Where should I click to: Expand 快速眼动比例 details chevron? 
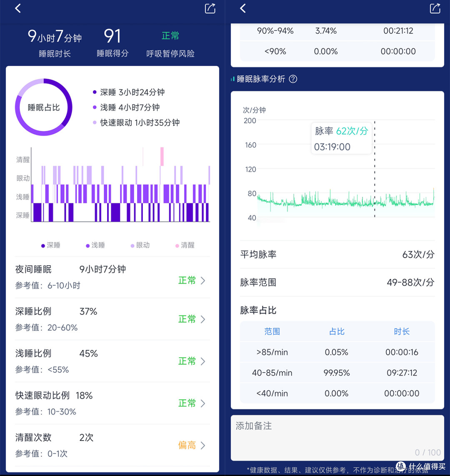click(203, 403)
